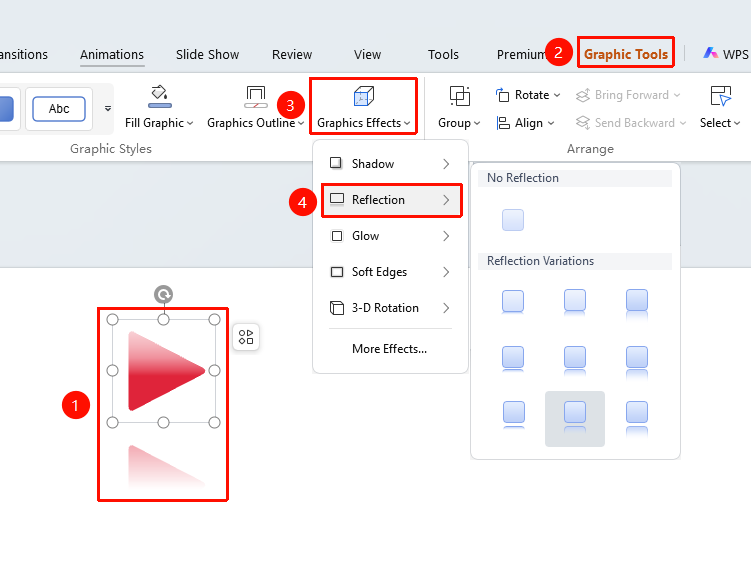
Task: Click the Align icon
Action: coord(502,123)
